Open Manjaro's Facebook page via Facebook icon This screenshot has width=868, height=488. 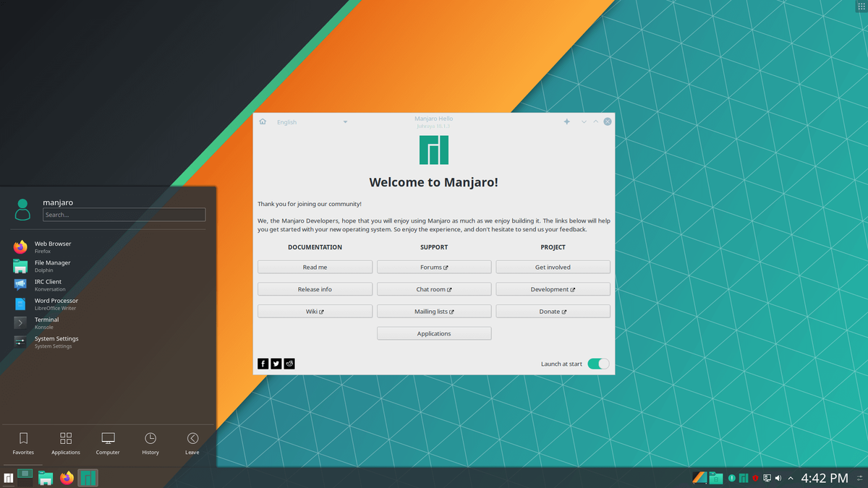[x=263, y=363]
